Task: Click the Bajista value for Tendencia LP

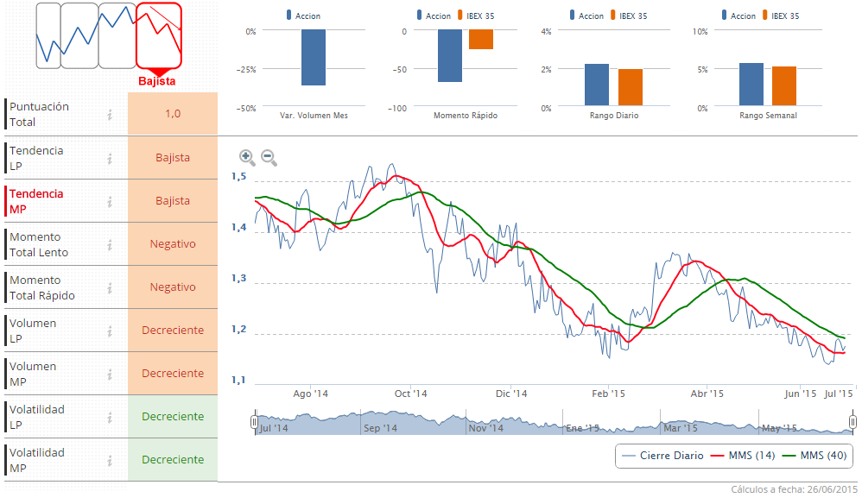Action: (x=172, y=158)
